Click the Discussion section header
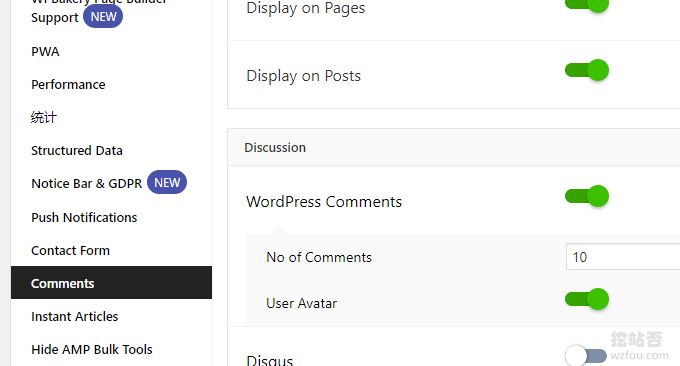The height and width of the screenshot is (366, 680). pos(454,147)
